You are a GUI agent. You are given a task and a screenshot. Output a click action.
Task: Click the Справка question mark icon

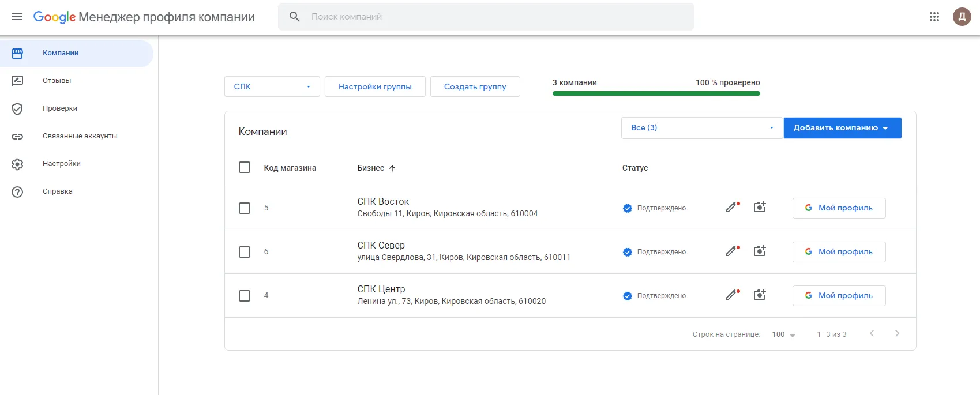click(17, 191)
